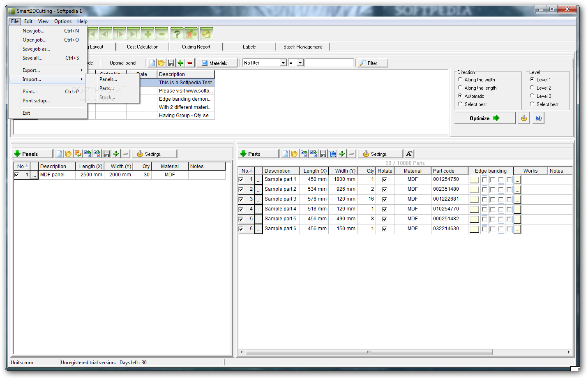This screenshot has height=379, width=588.
Task: Add a panel with the green plus icon
Action: click(x=116, y=154)
